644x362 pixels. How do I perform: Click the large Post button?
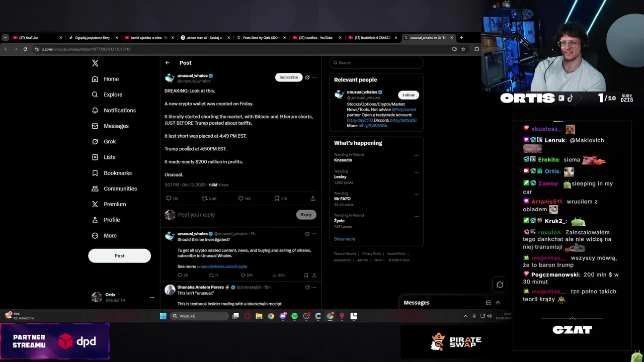click(119, 255)
